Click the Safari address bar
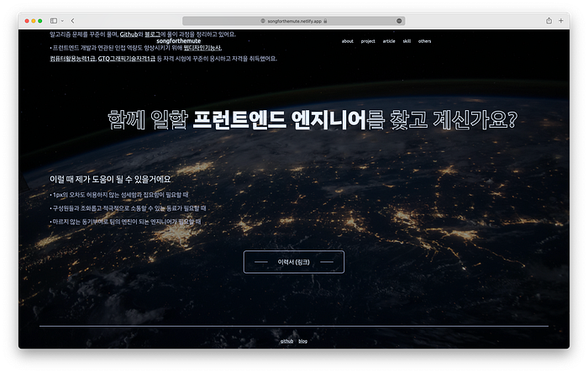 pos(294,21)
